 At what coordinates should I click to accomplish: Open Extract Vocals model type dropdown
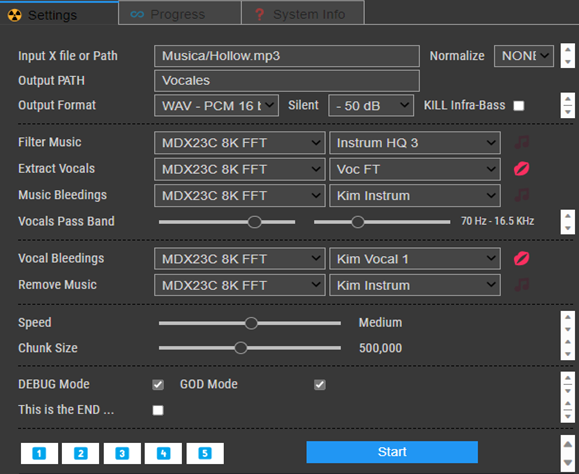point(240,169)
